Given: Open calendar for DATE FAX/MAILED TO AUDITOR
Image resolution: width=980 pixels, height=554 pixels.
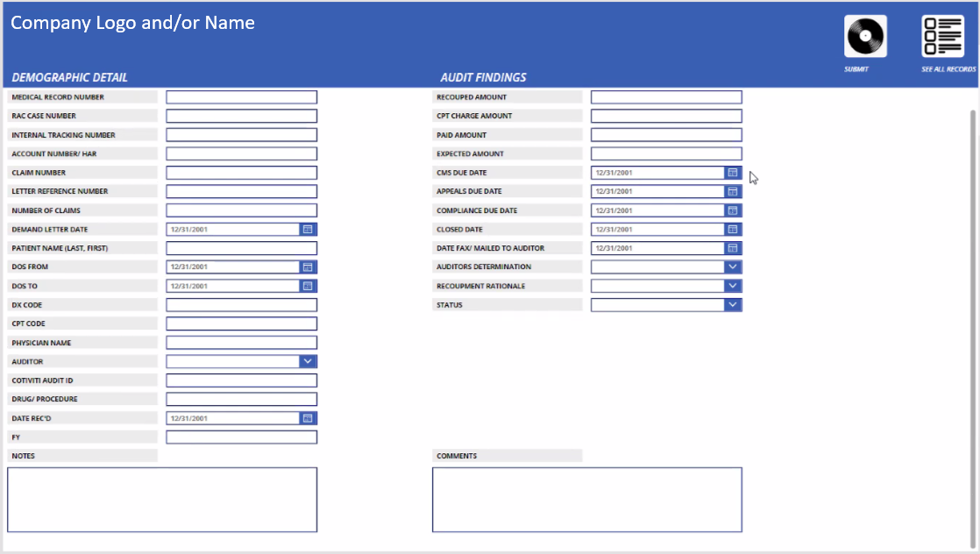Looking at the screenshot, I should point(733,247).
